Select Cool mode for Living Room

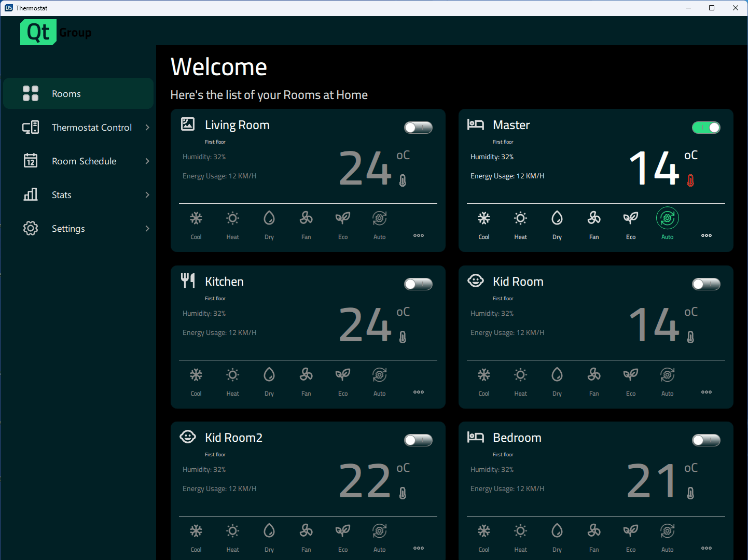click(x=196, y=223)
